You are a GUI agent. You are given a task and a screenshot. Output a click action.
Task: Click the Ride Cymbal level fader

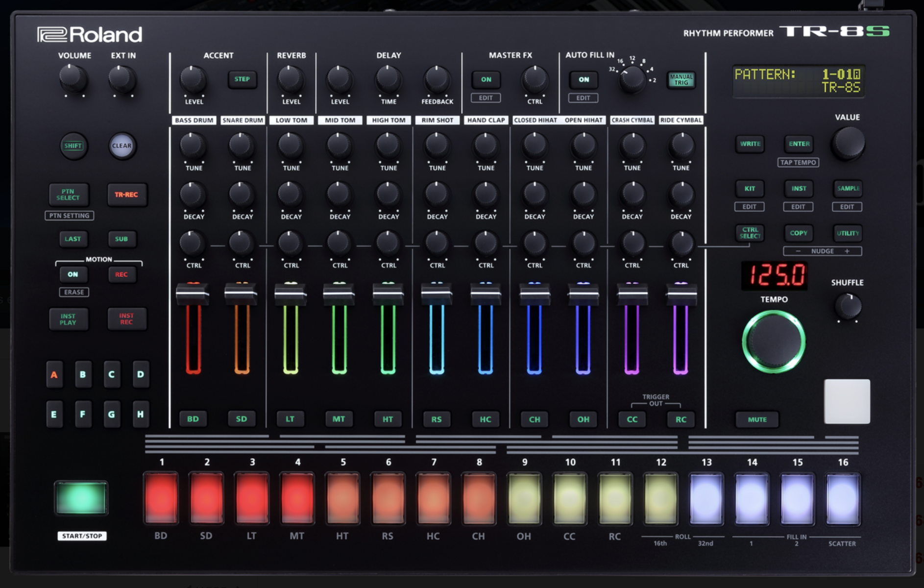(681, 294)
